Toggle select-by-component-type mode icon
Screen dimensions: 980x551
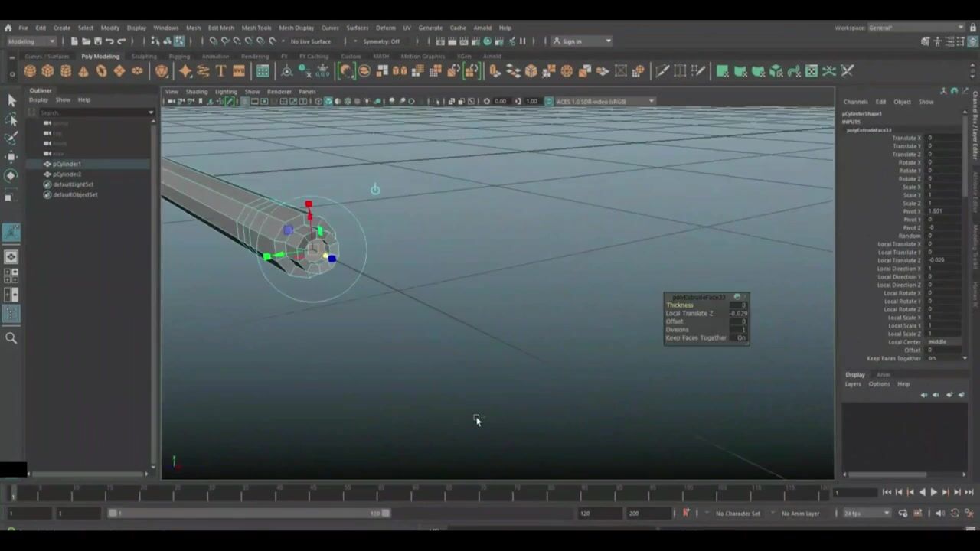(x=178, y=41)
